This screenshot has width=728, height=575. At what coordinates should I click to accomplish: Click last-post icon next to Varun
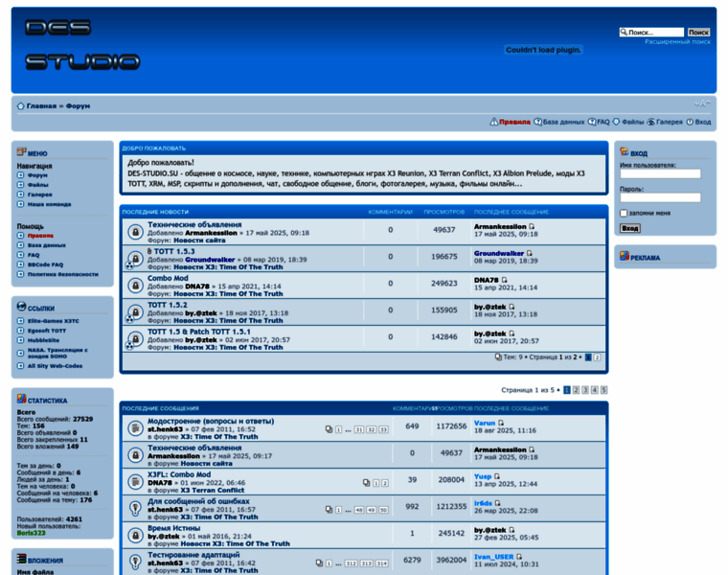(501, 424)
